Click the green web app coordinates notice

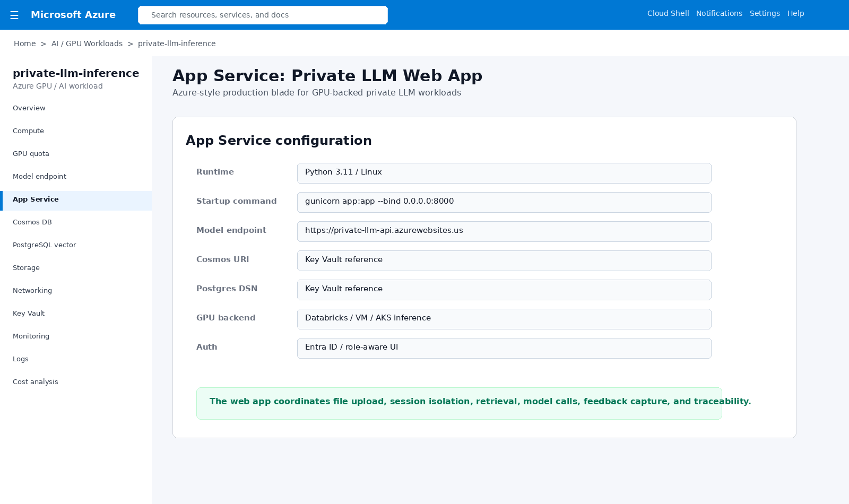pos(459,403)
